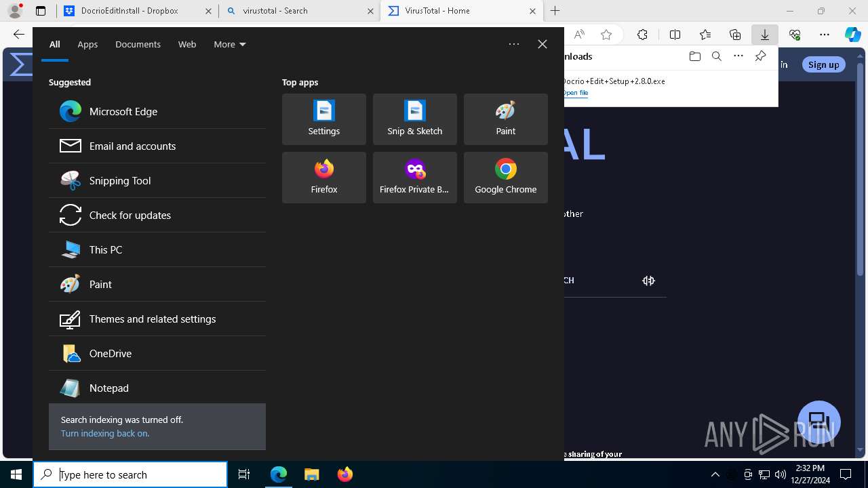Open Settings tile in Top apps
Screen dimensions: 868x488
coord(324,119)
